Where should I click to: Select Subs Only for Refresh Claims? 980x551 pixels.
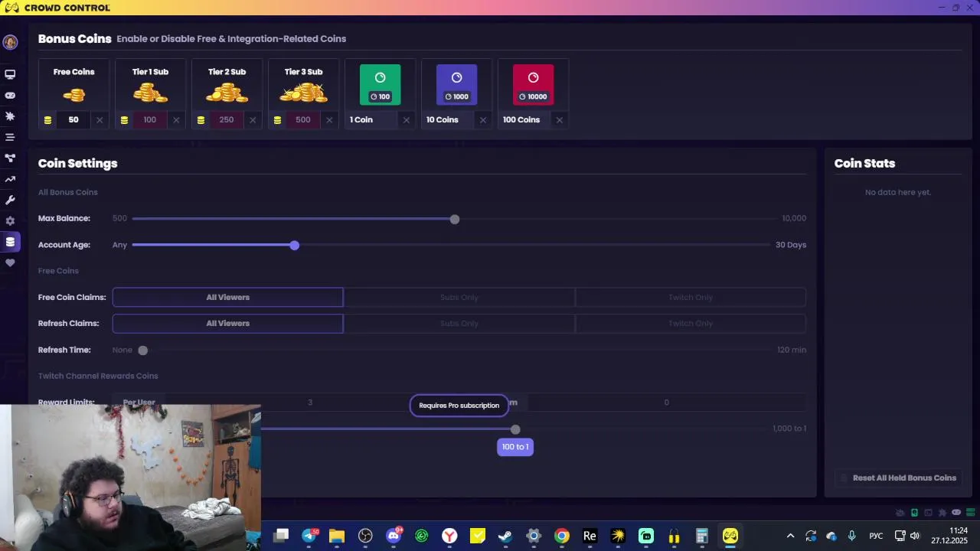(x=459, y=323)
